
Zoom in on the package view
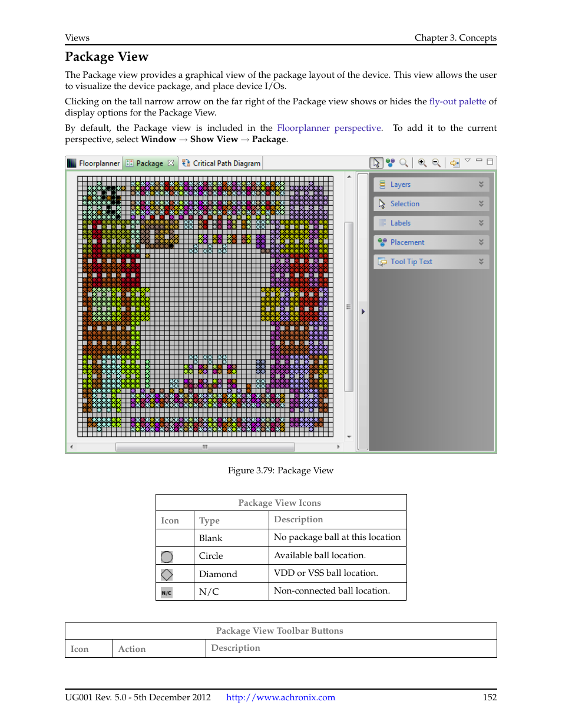(422, 162)
